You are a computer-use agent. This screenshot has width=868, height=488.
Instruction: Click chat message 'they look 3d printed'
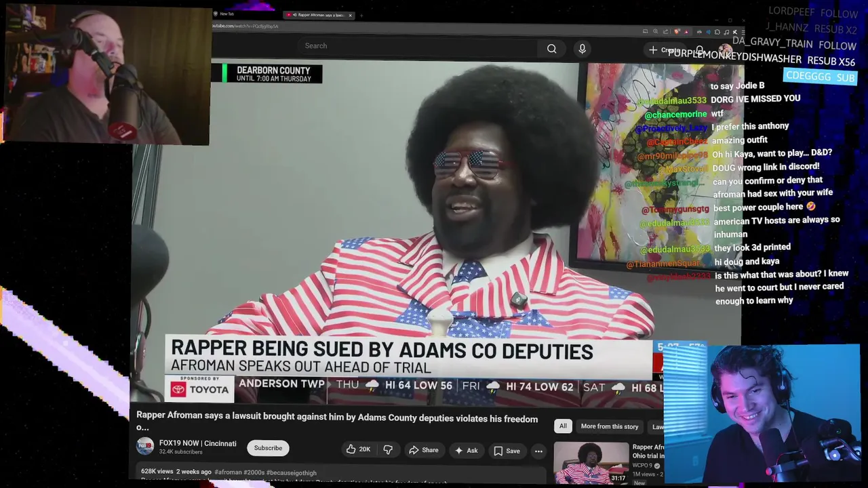(x=752, y=247)
